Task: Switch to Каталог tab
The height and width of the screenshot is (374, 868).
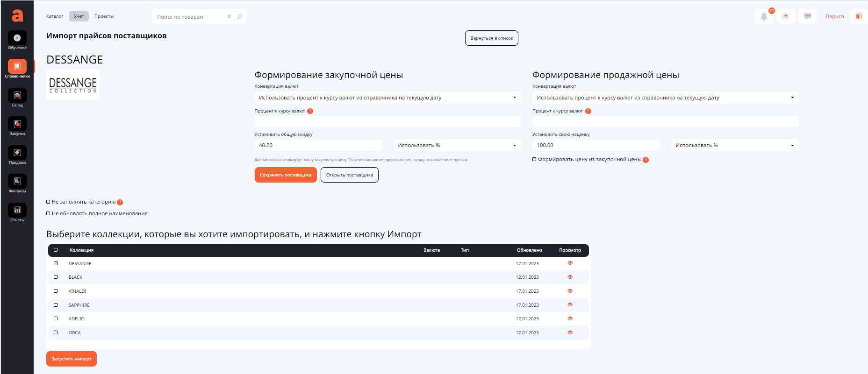Action: point(55,16)
